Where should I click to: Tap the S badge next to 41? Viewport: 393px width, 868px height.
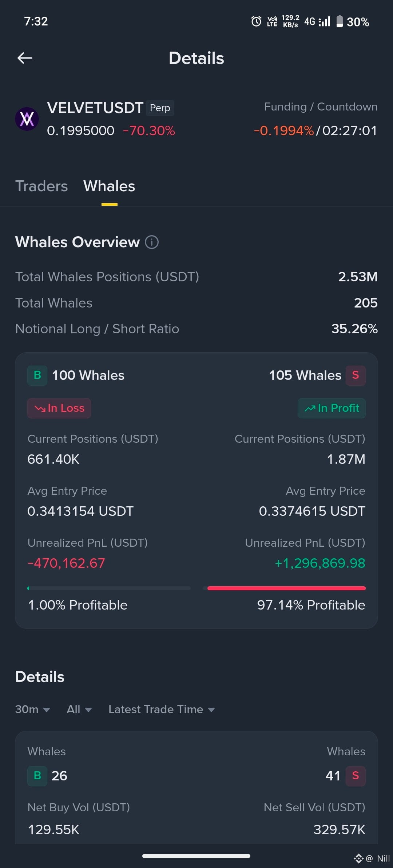[x=356, y=776]
